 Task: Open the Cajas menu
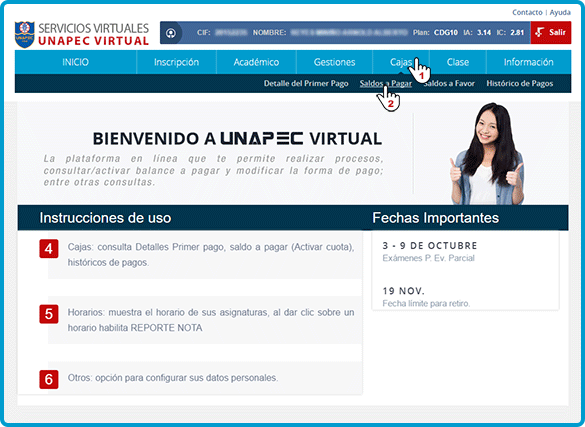pyautogui.click(x=401, y=62)
